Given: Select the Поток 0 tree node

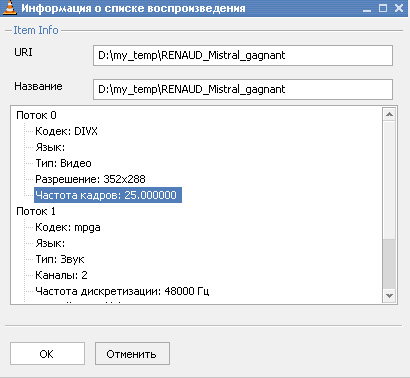Looking at the screenshot, I should pyautogui.click(x=36, y=115).
